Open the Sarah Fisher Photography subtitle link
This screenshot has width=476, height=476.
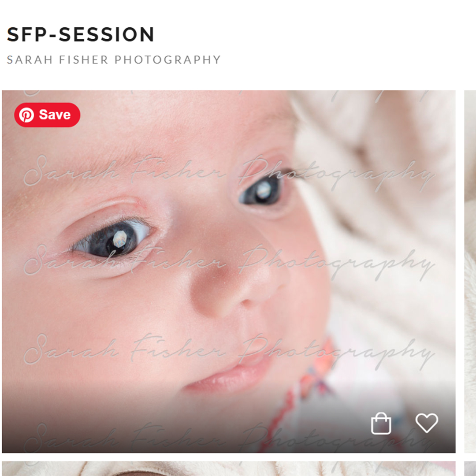click(114, 60)
